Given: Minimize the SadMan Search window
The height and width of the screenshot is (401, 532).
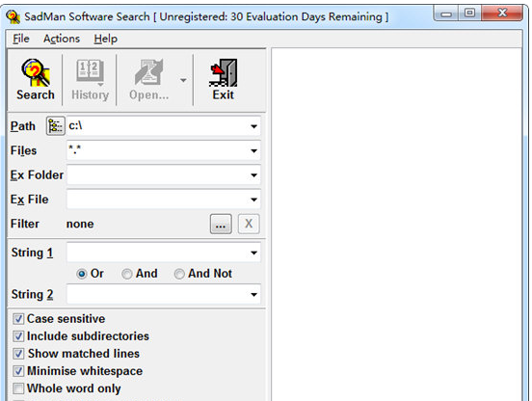Looking at the screenshot, I should pos(446,13).
